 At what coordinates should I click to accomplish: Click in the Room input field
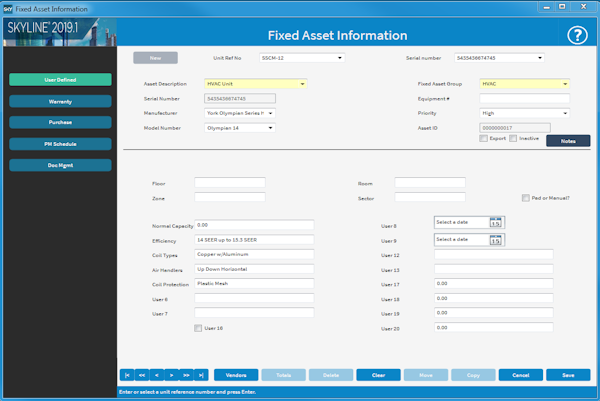(430, 183)
